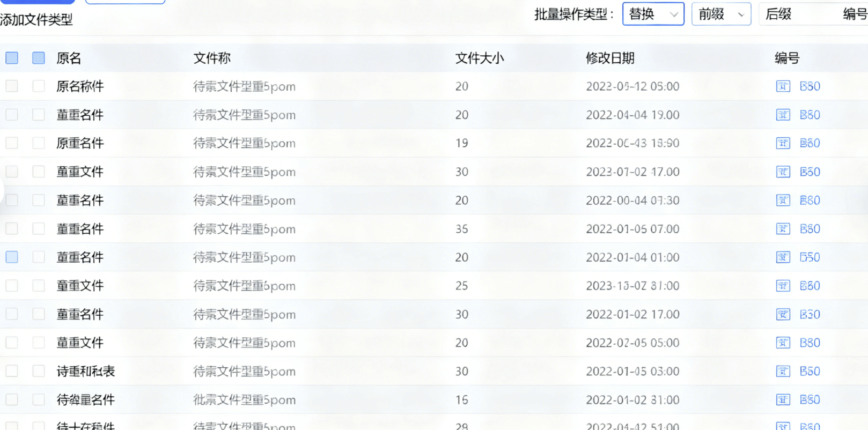
Task: Tick leftmost checkbox in the 诗重和私表 row
Action: pos(12,371)
